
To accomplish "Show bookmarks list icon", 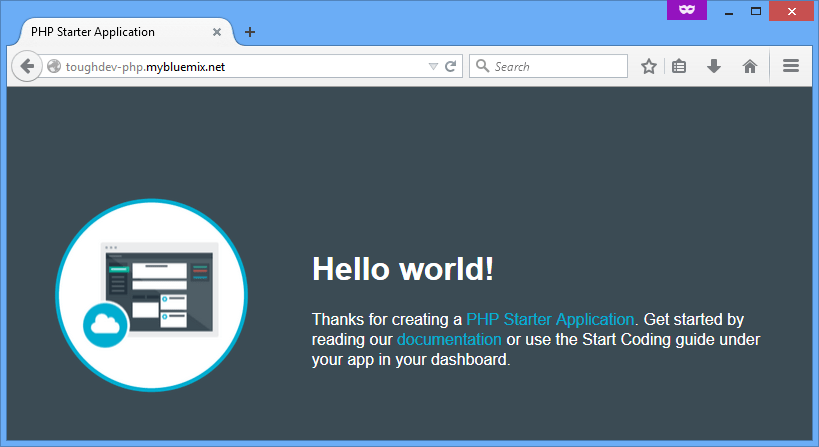I will [x=679, y=66].
